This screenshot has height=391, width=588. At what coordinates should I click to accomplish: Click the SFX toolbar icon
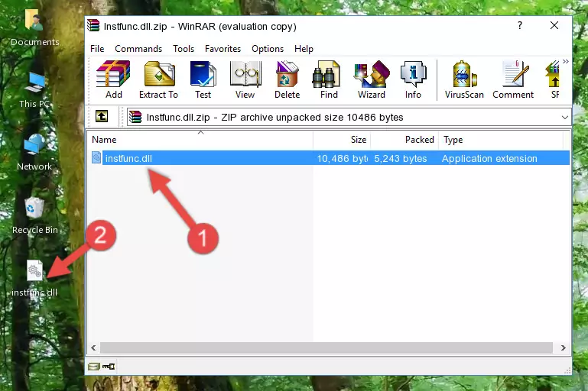point(553,79)
